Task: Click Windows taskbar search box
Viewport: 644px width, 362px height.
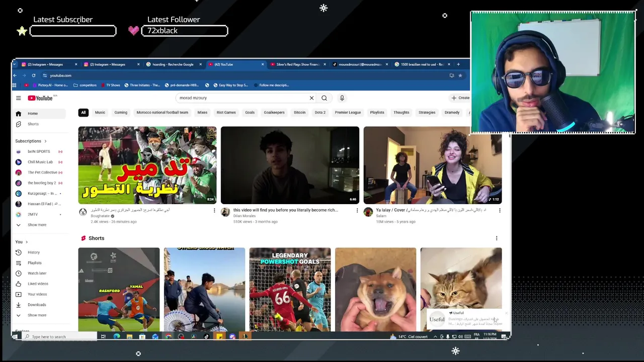Action: pyautogui.click(x=60, y=337)
